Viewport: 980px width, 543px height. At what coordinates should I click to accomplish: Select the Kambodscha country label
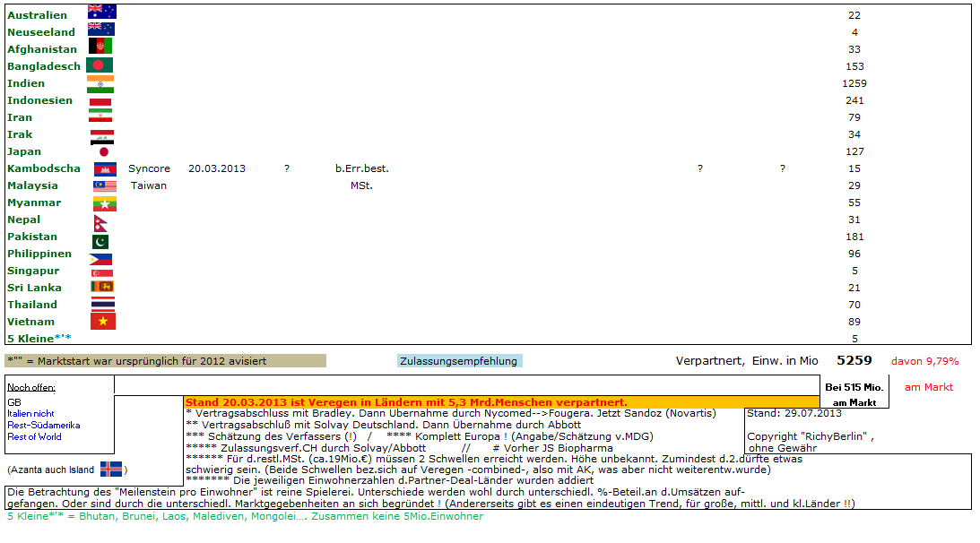pos(44,168)
